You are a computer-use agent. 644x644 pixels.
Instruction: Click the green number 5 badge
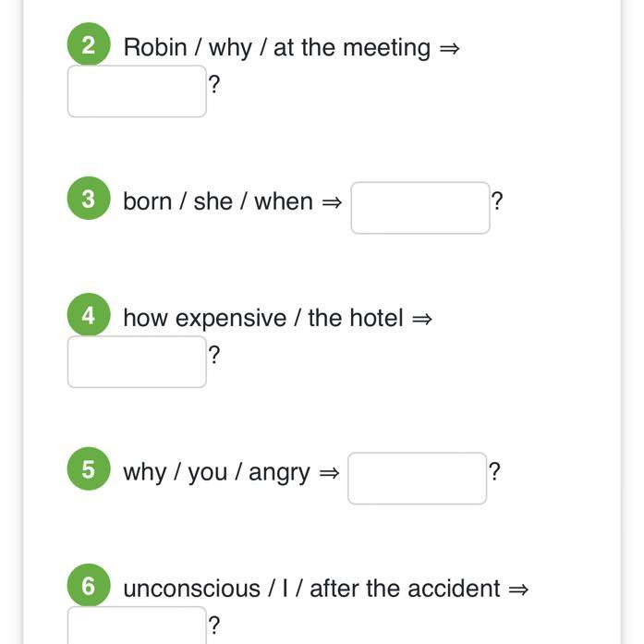[x=89, y=469]
